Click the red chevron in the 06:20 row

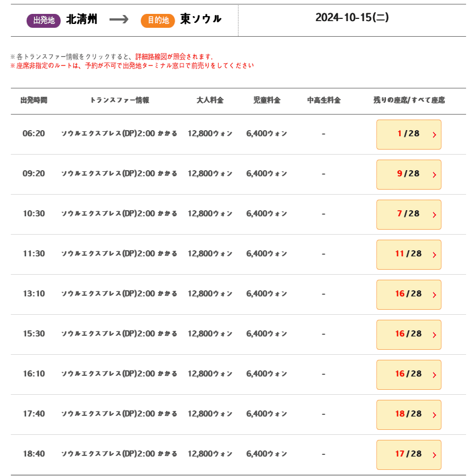coord(434,135)
